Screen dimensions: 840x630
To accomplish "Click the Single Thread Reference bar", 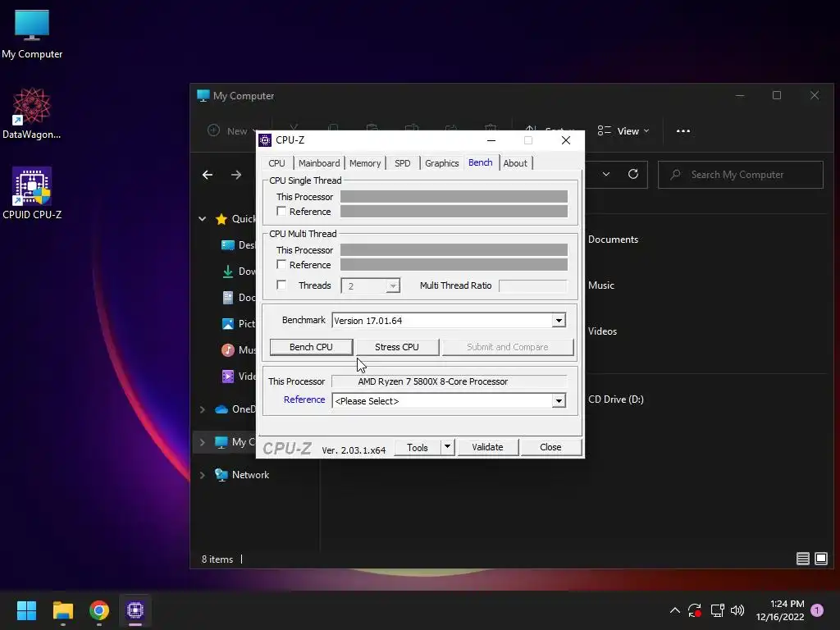I will tap(454, 211).
